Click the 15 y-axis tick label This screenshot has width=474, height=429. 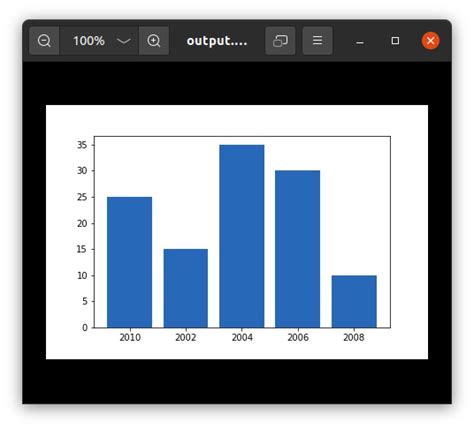point(82,249)
